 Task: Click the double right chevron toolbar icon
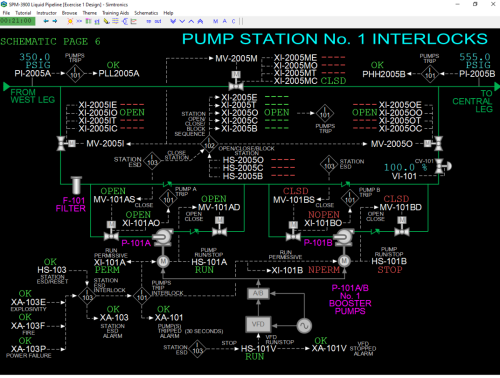(x=79, y=21)
